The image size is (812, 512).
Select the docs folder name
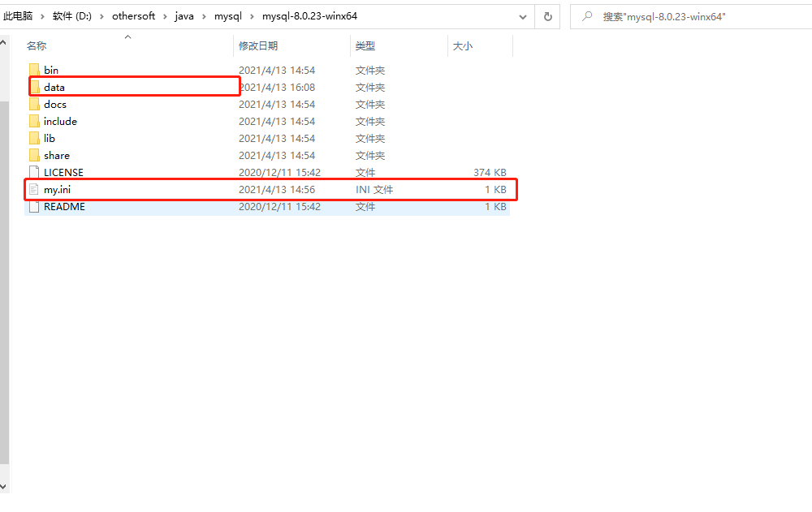[55, 104]
